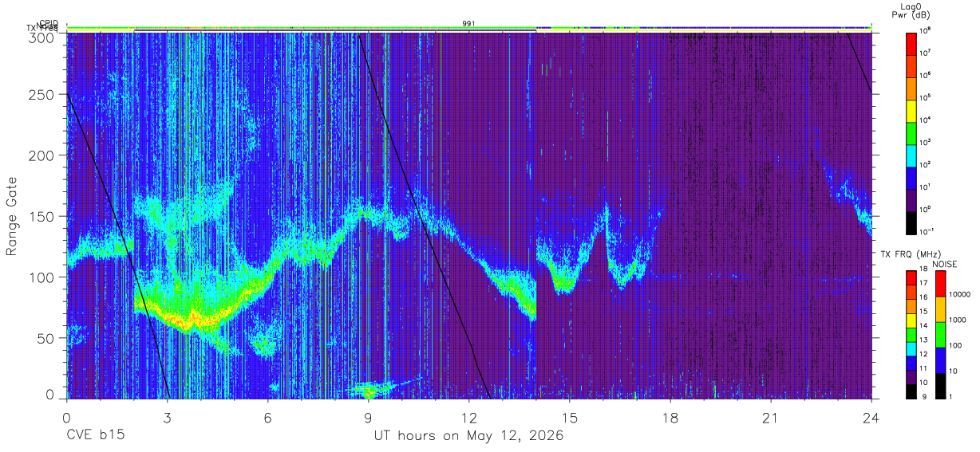This screenshot has width=980, height=452.
Task: Click the blue segment of the NOISE colorbar
Action: point(940,360)
